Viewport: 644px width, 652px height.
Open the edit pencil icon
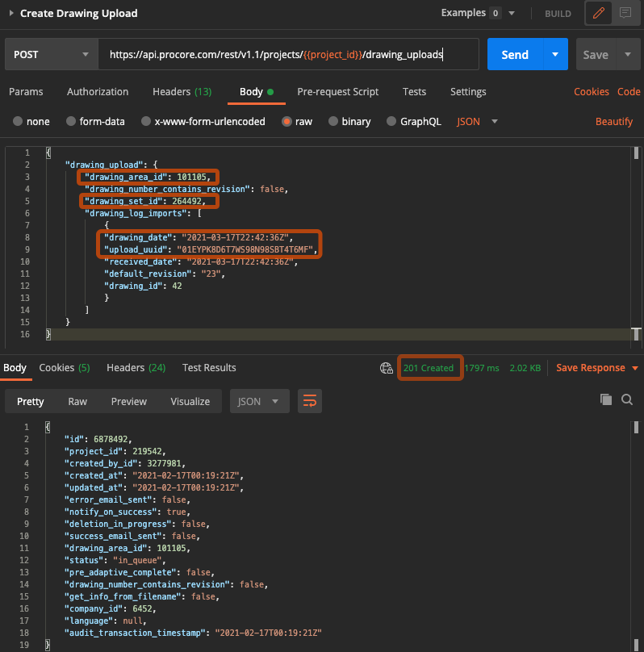pos(598,13)
